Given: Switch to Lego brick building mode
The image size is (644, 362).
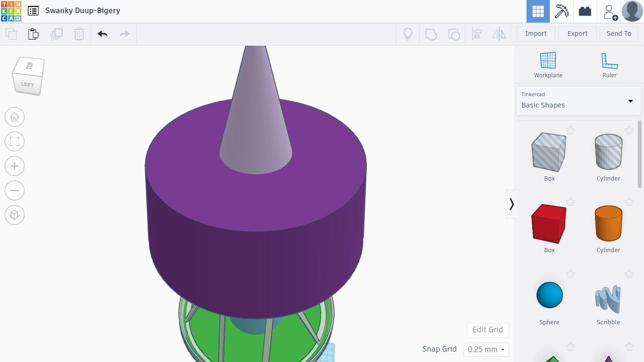Looking at the screenshot, I should point(585,11).
